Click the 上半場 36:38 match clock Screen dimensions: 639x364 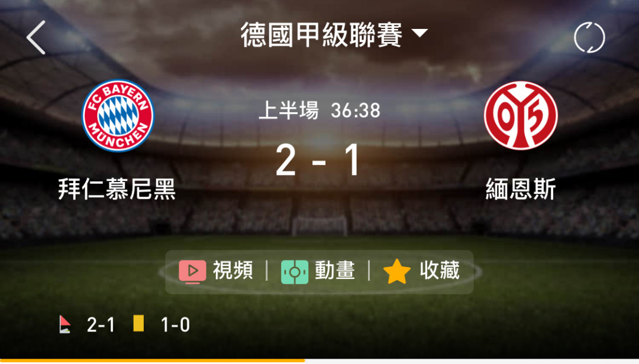[x=319, y=110]
